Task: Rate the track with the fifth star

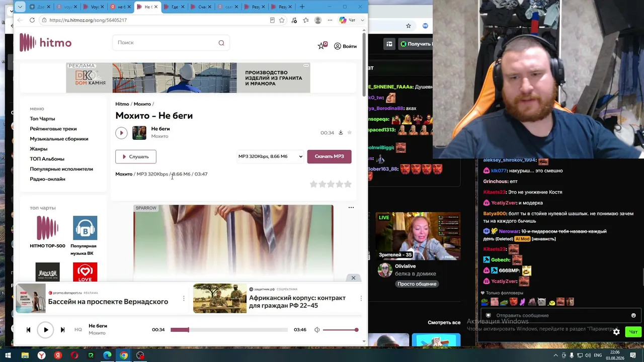Action: pos(348,185)
